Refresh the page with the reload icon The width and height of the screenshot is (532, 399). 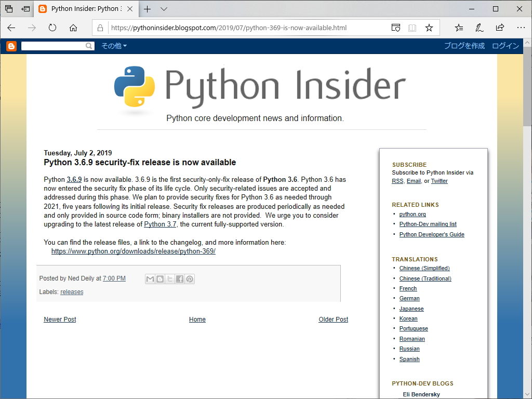tap(52, 27)
